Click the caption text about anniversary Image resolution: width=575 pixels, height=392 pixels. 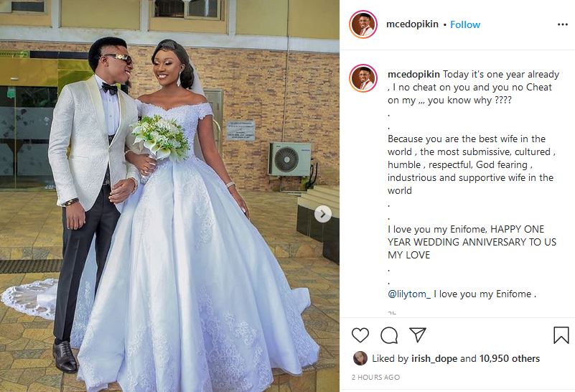[472, 242]
